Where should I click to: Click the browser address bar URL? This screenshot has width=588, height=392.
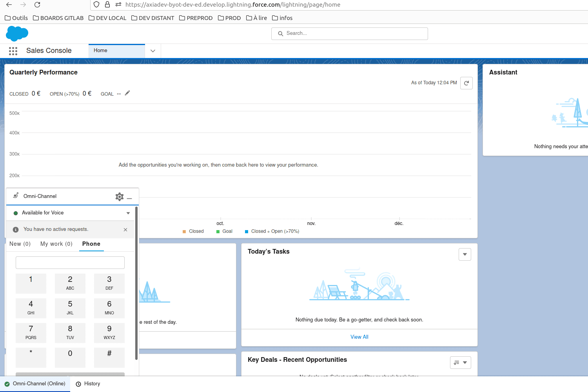(233, 5)
